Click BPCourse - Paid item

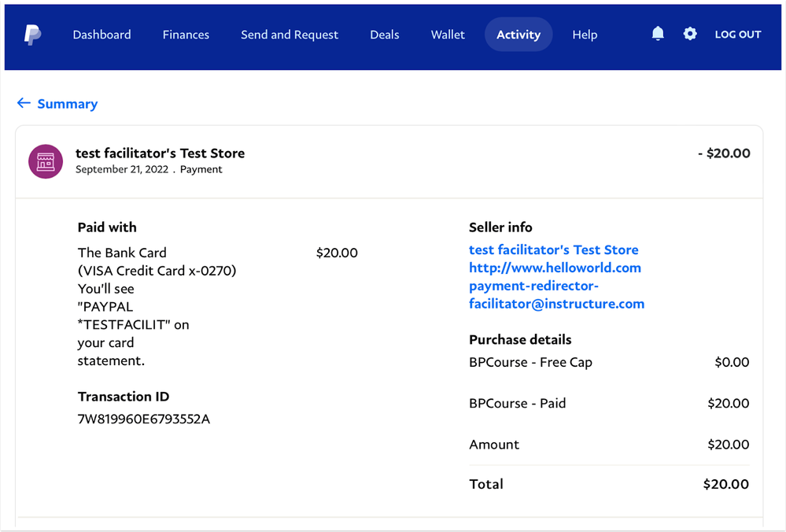[x=518, y=403]
